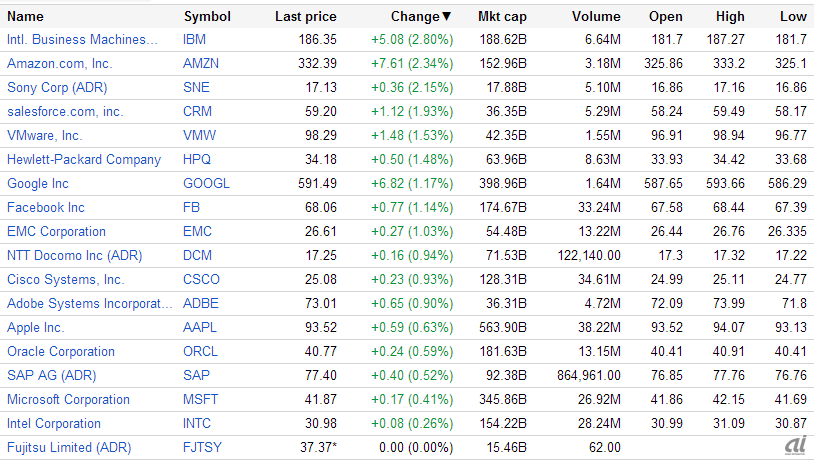Click the Sony Corp (ADR) link
The width and height of the screenshot is (814, 463).
click(x=58, y=88)
